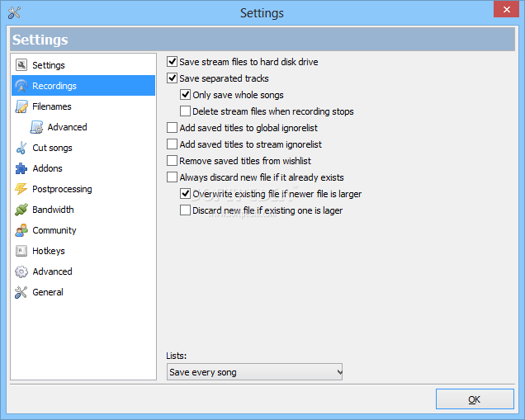Enable Add saved titles to global ignorelist

pos(172,128)
